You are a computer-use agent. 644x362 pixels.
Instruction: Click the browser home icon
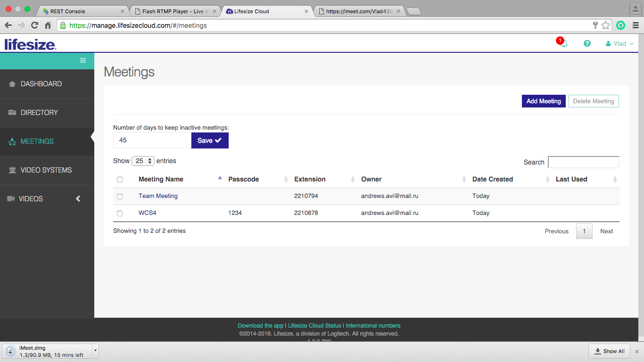point(48,25)
